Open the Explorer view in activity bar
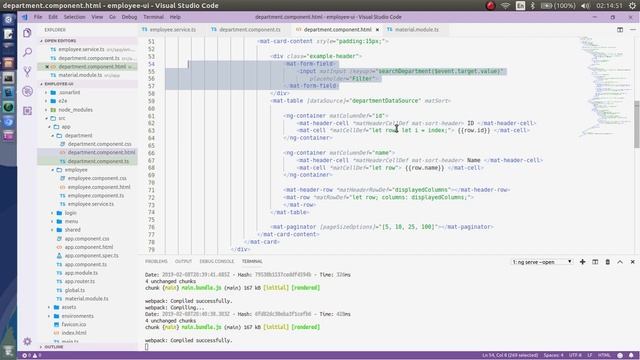 27,33
